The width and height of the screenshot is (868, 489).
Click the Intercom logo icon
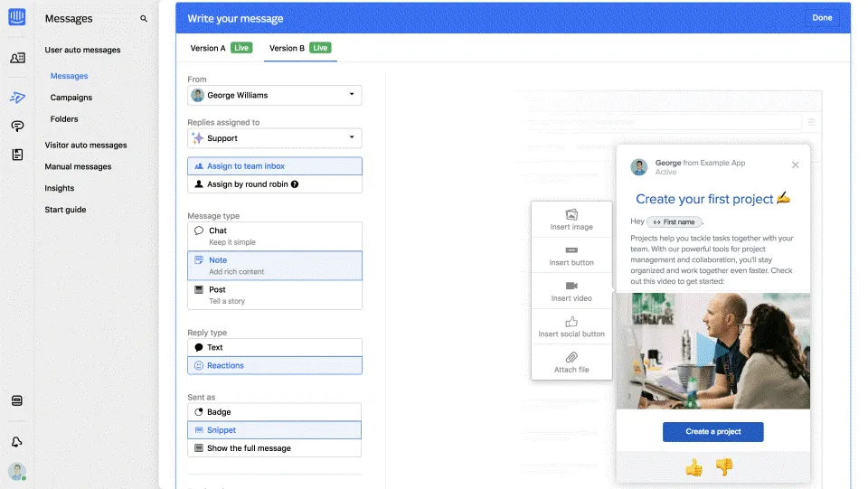(17, 17)
